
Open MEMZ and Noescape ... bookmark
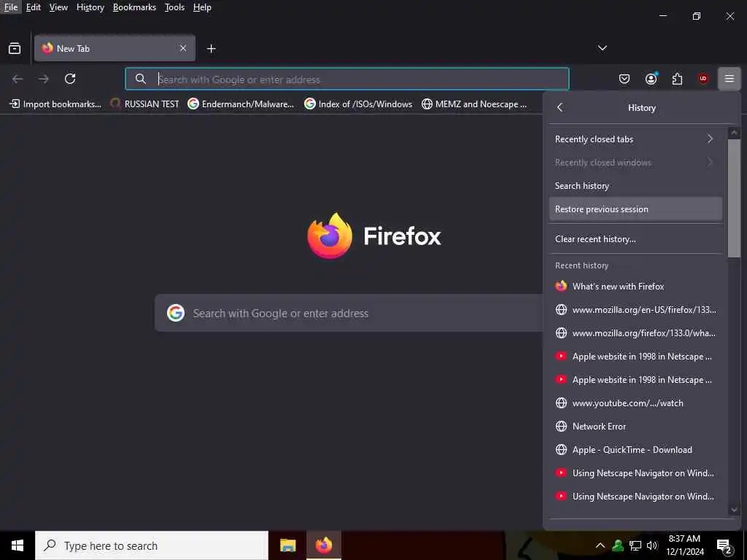tap(474, 104)
